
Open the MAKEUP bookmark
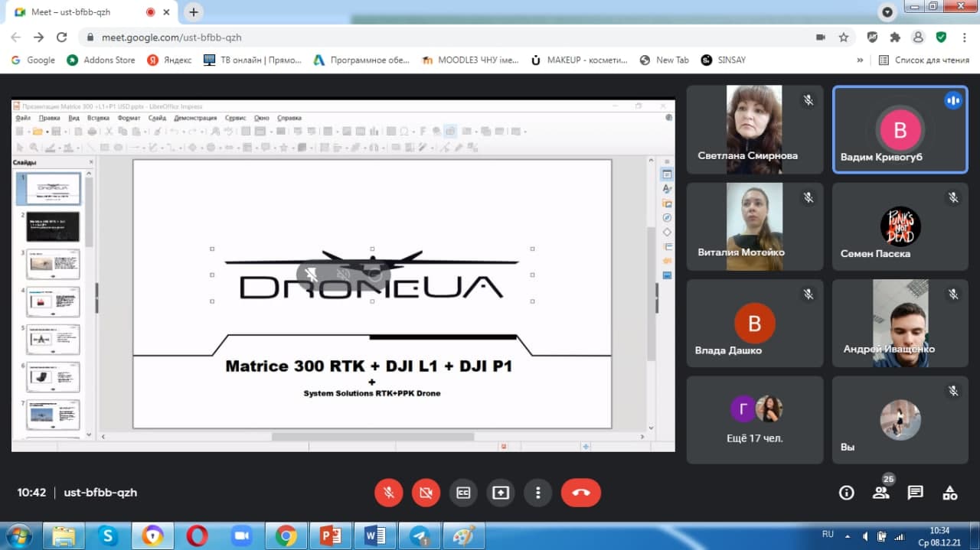(579, 60)
